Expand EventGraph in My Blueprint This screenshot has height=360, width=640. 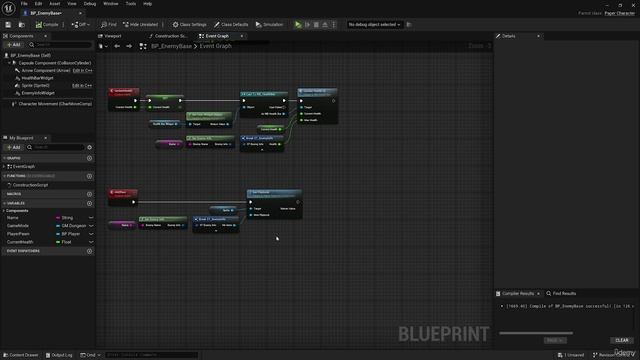click(x=4, y=167)
